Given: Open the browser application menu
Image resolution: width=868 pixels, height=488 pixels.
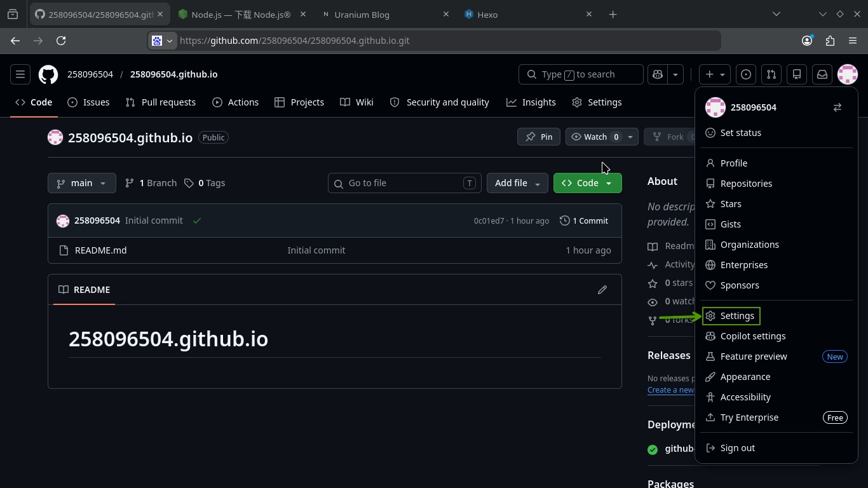Looking at the screenshot, I should pos(853,41).
